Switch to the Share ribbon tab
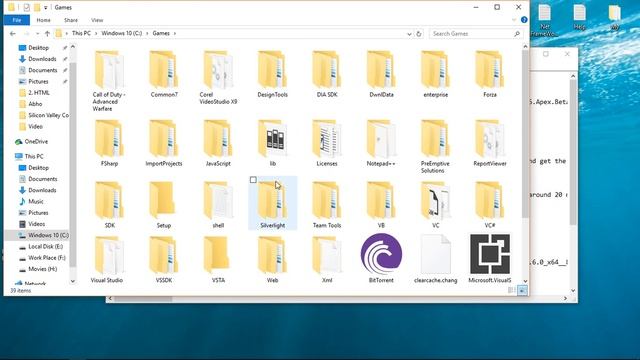Viewport: 640px width, 360px height. click(x=71, y=20)
